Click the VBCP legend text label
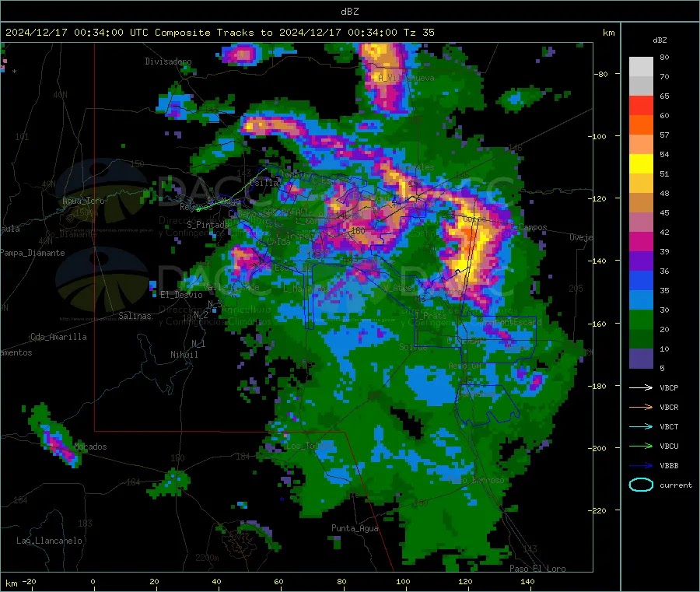 669,387
